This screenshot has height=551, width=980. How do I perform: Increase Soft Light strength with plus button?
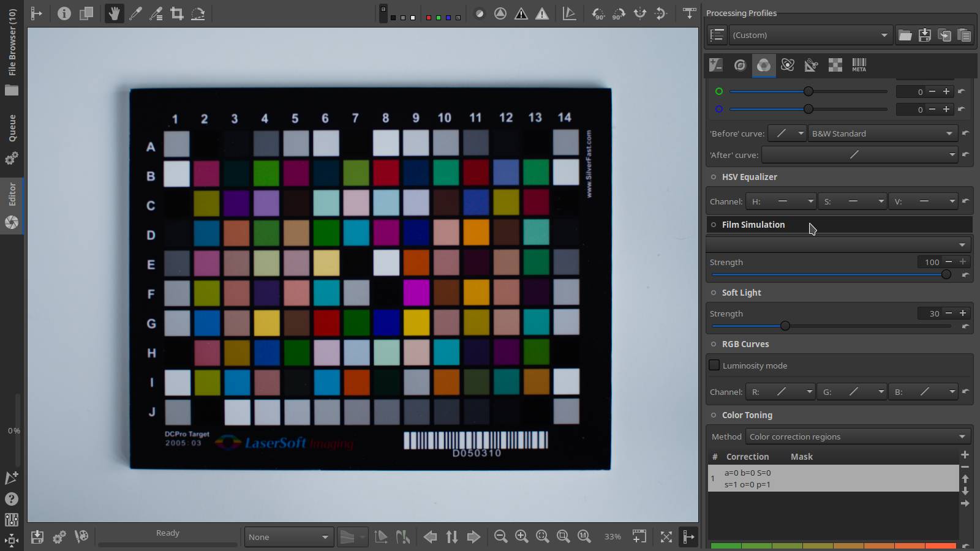[963, 313]
